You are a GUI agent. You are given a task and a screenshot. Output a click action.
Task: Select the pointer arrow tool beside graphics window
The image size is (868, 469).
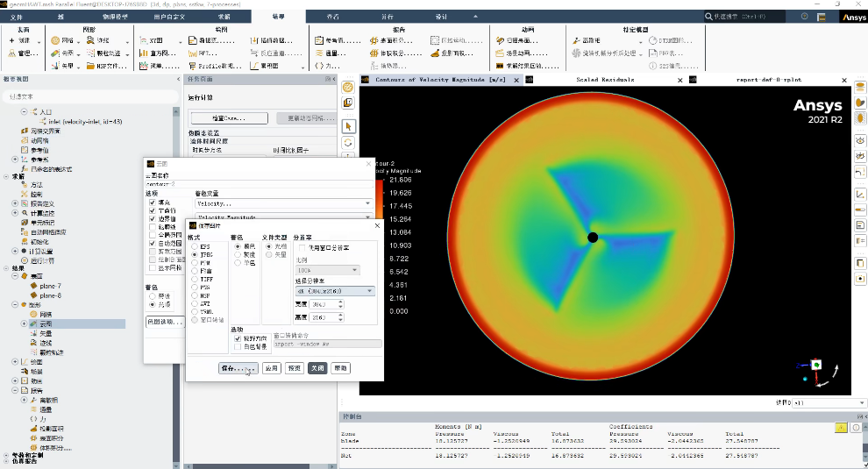point(348,127)
